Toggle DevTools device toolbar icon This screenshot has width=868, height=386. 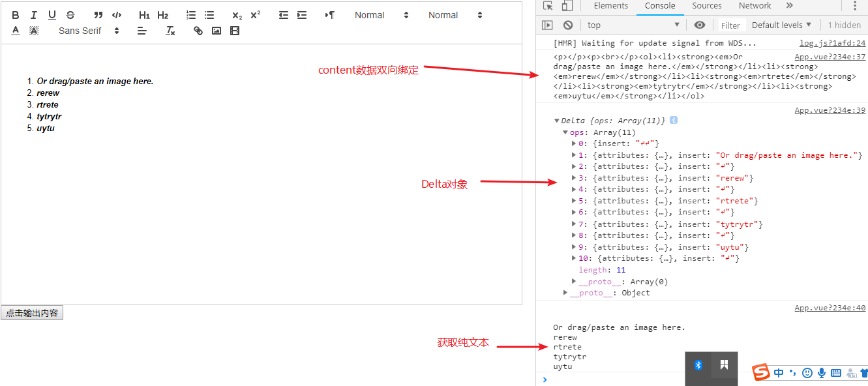pos(567,6)
